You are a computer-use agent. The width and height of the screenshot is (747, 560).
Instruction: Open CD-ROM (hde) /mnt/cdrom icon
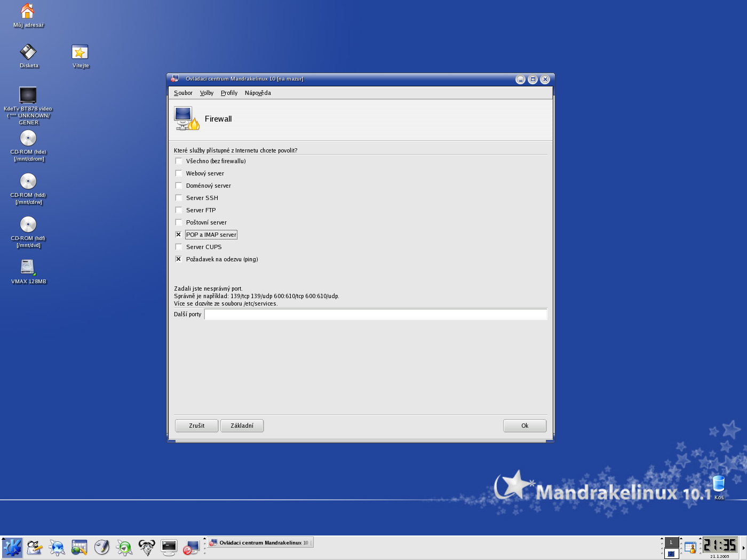click(x=28, y=138)
